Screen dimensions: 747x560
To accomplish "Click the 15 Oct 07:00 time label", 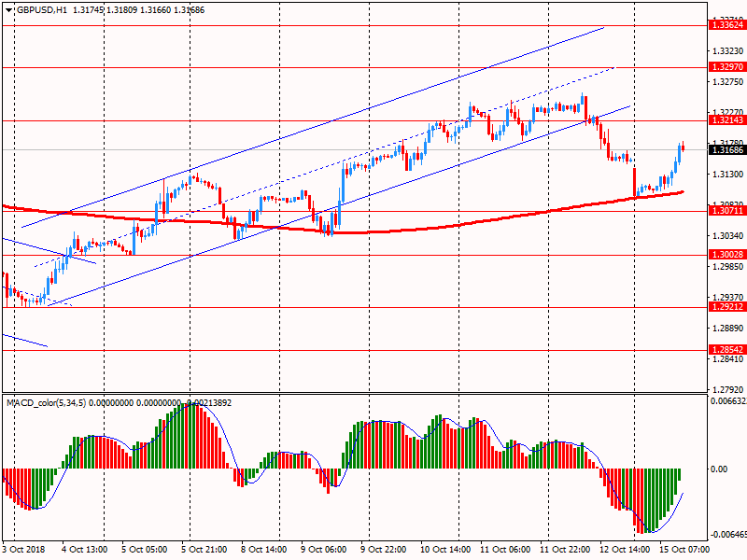I will [684, 549].
